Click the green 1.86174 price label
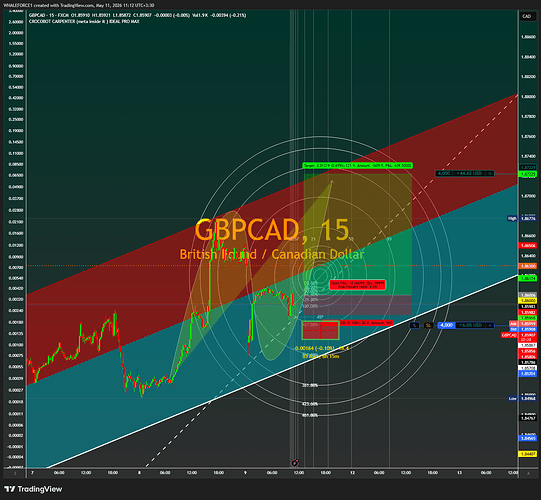 [x=528, y=278]
